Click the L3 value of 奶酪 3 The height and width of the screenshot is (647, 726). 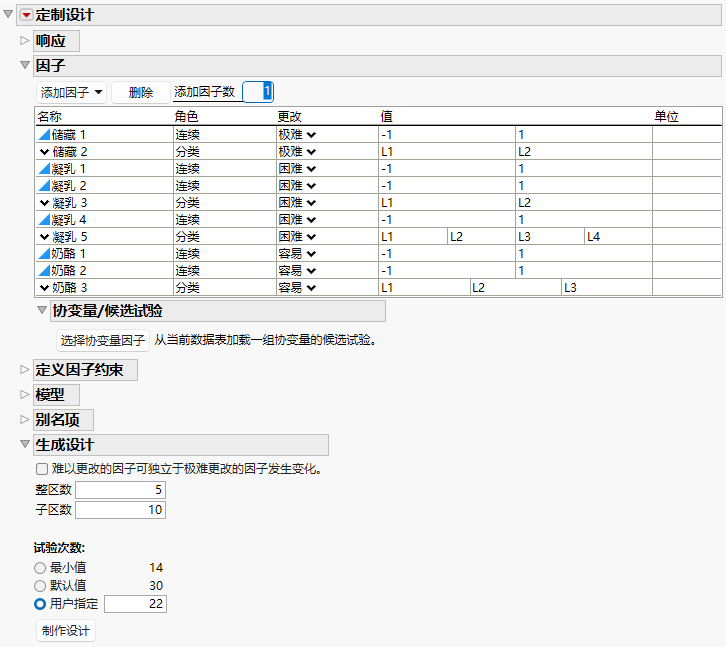pos(607,288)
